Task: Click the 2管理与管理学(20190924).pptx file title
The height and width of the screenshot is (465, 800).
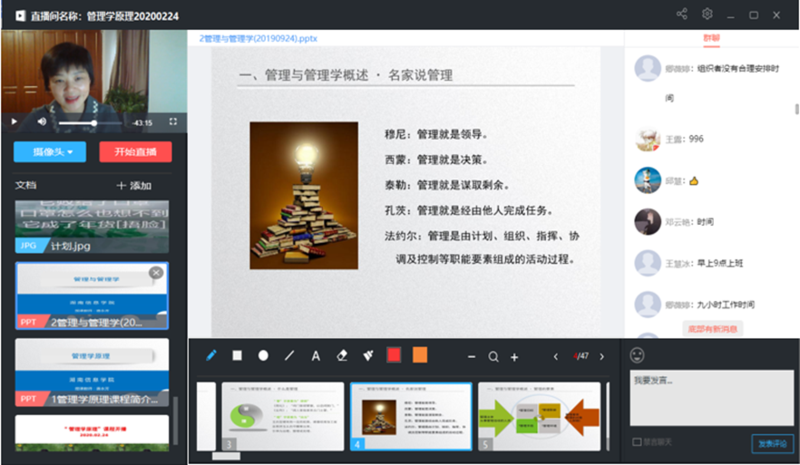Action: pos(258,38)
